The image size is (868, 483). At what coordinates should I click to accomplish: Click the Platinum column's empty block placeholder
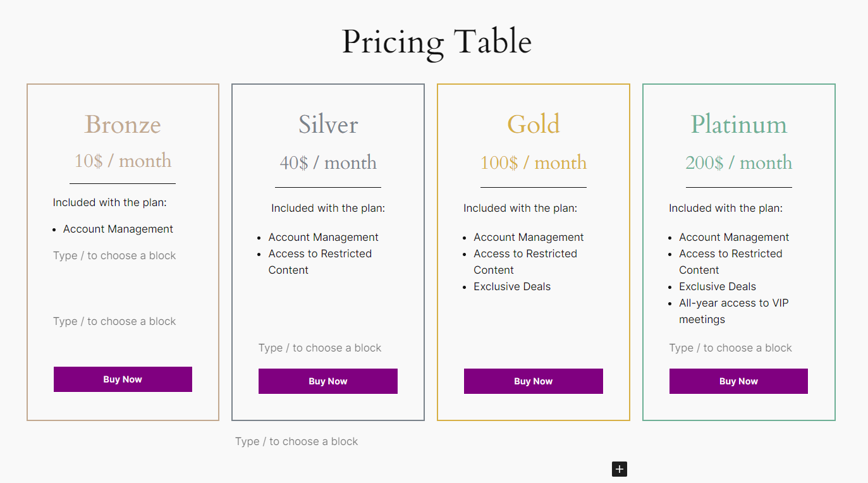731,348
